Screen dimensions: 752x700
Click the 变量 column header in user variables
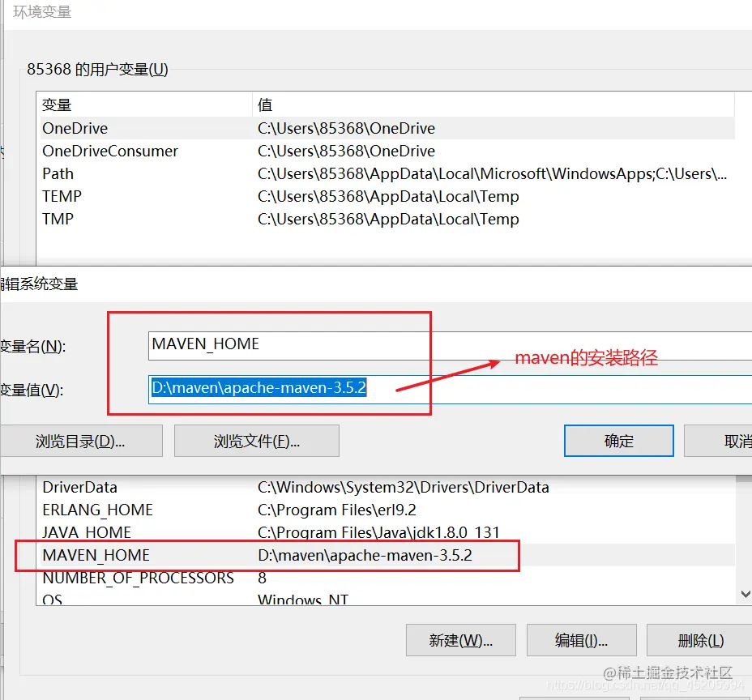[146, 105]
